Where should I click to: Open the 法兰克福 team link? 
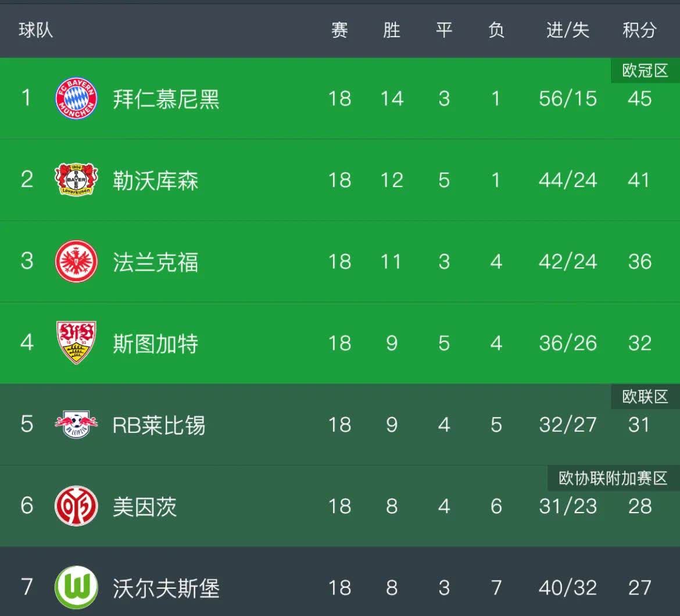pyautogui.click(x=155, y=262)
